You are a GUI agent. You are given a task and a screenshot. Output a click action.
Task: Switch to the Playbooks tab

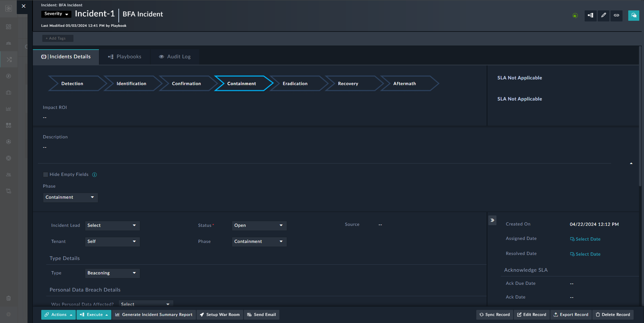pos(125,57)
